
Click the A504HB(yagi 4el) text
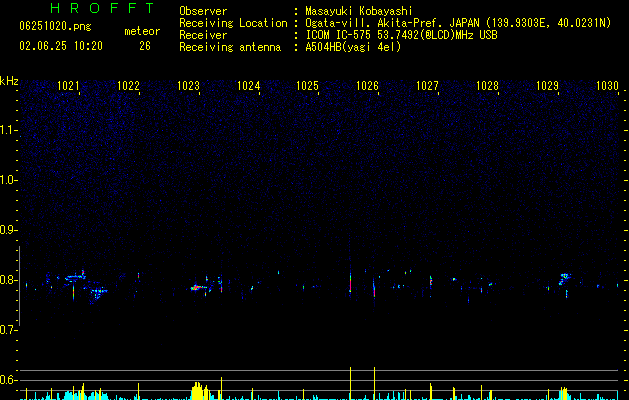point(353,47)
